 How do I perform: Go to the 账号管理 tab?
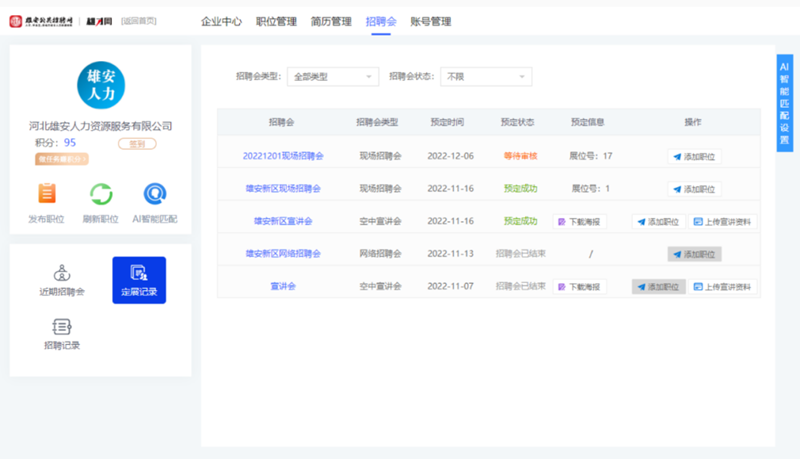(x=431, y=21)
